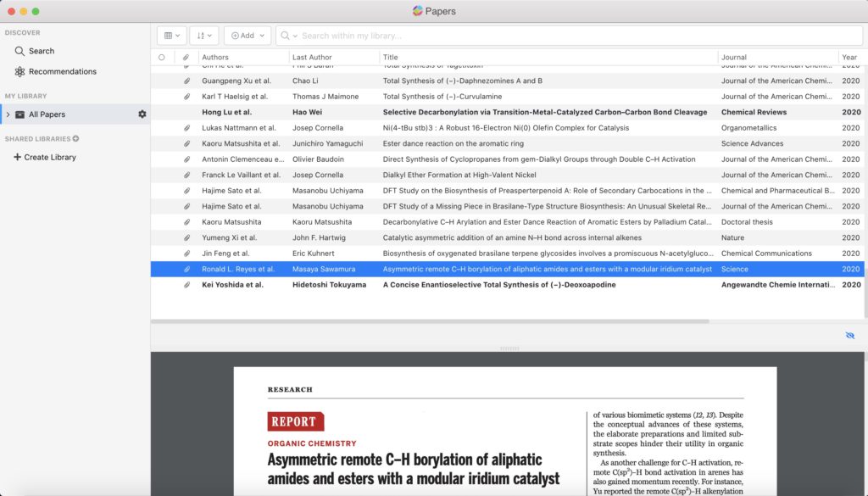Sort by the Journal column header
868x496 pixels.
(734, 57)
